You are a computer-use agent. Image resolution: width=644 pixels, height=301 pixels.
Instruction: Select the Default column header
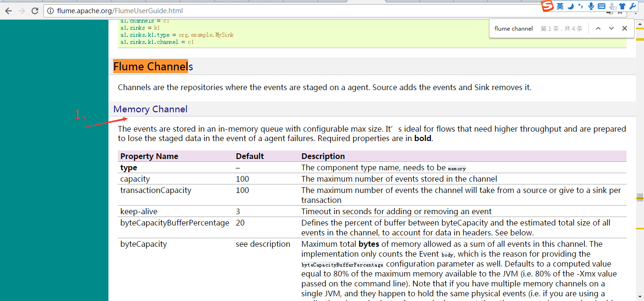[250, 156]
